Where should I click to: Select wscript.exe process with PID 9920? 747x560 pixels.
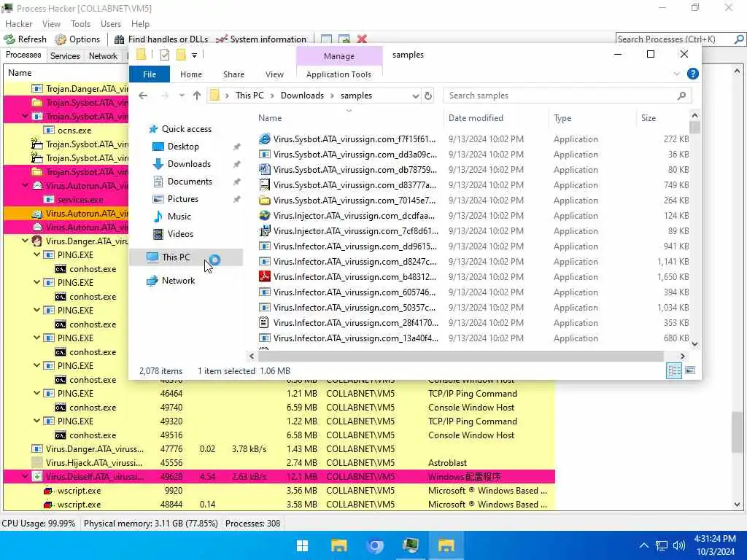(x=279, y=491)
